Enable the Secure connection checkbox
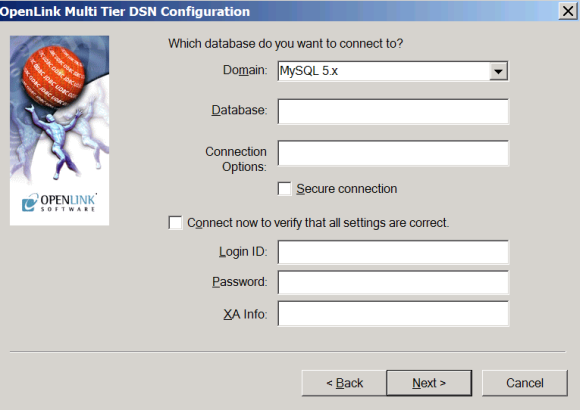The width and height of the screenshot is (580, 410). click(284, 189)
